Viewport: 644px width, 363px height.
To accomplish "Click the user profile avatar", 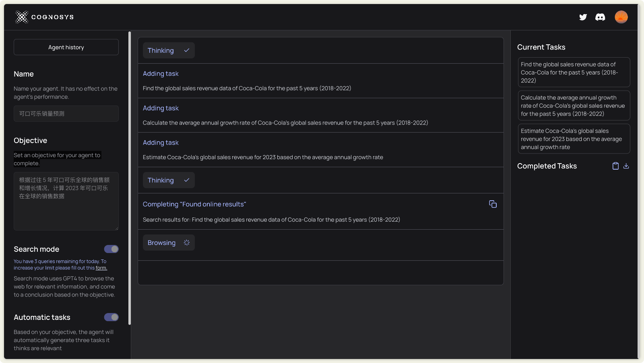I will tap(621, 17).
